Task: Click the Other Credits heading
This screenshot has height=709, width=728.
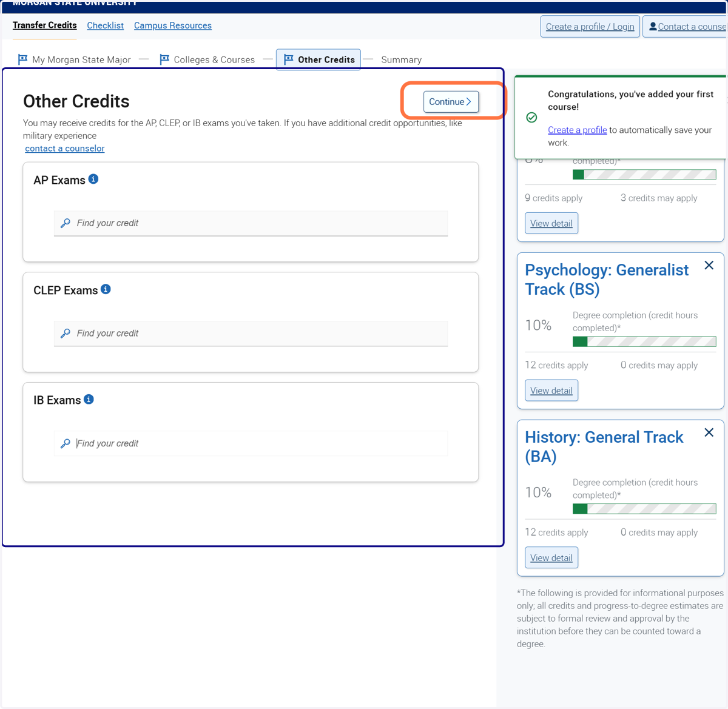Action: pos(76,101)
